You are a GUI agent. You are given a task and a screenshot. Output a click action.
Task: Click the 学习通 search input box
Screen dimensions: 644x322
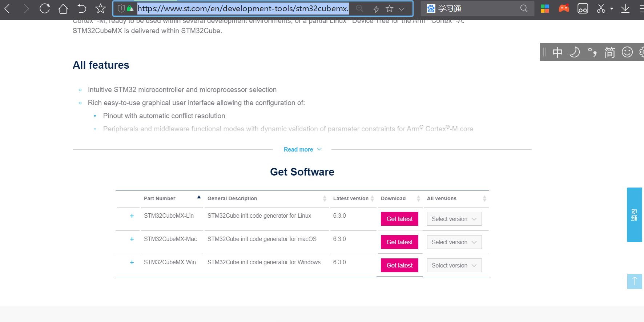(x=477, y=9)
